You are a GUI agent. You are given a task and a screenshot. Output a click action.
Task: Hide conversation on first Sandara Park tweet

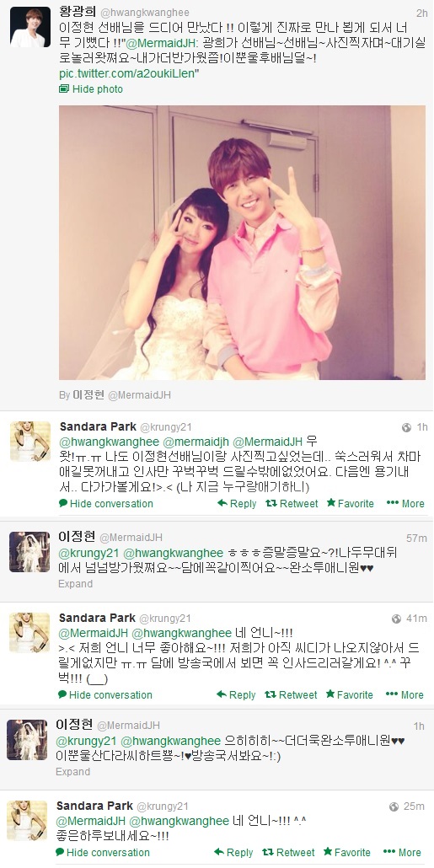105,503
